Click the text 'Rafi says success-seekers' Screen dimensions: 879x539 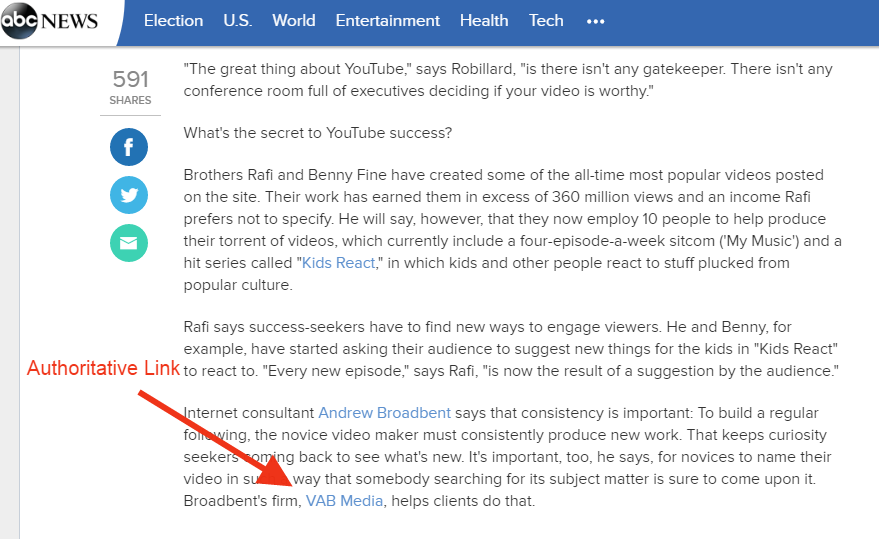coord(274,327)
